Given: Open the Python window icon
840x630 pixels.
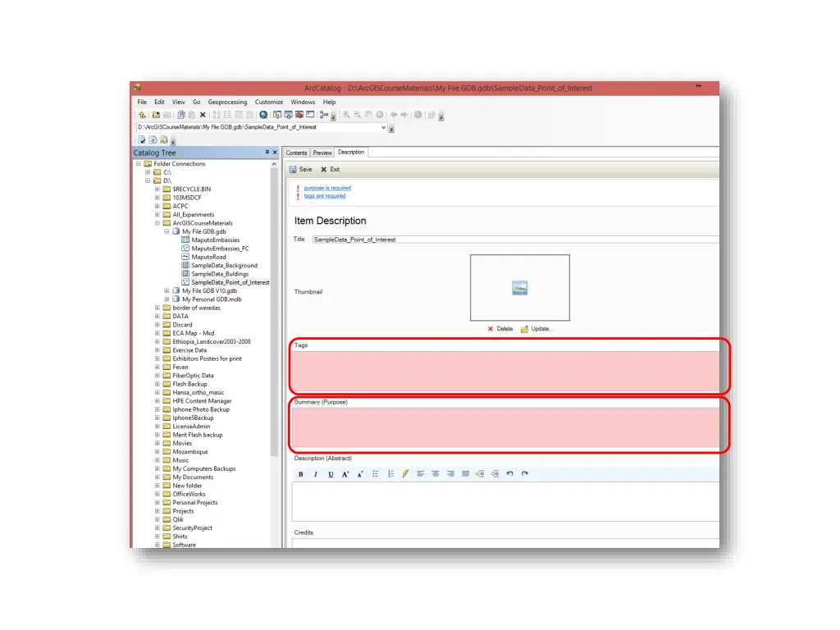Looking at the screenshot, I should (x=310, y=115).
